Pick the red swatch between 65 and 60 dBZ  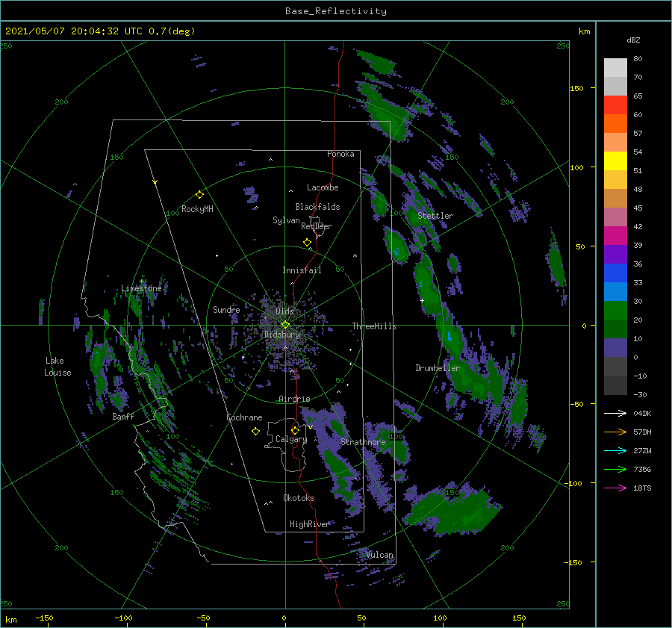[x=615, y=105]
